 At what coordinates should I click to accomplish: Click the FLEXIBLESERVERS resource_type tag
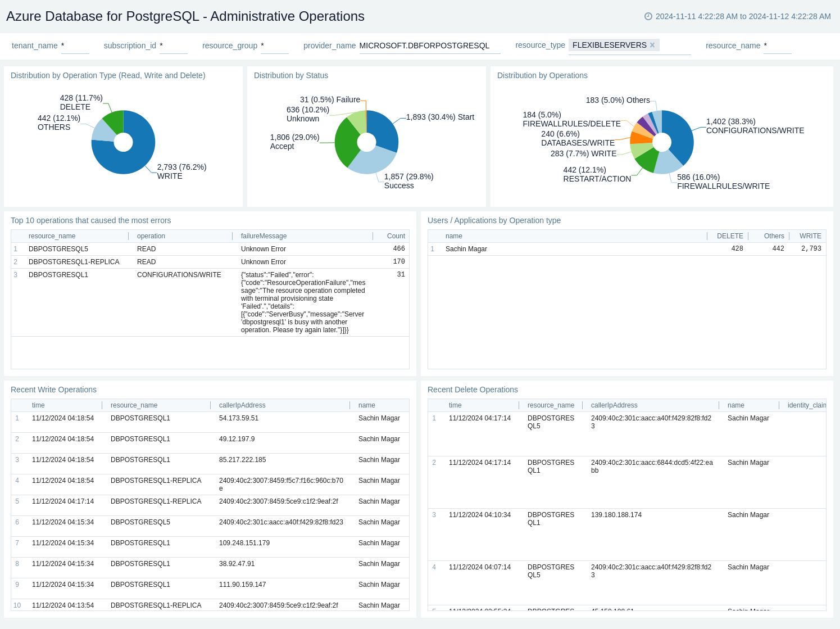(610, 45)
